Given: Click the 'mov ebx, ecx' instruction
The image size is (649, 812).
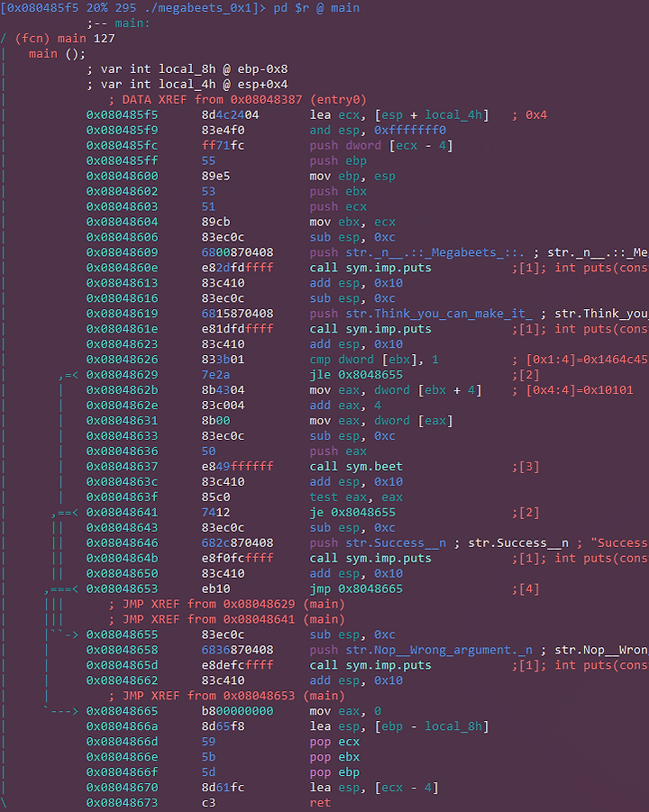Looking at the screenshot, I should (352, 223).
